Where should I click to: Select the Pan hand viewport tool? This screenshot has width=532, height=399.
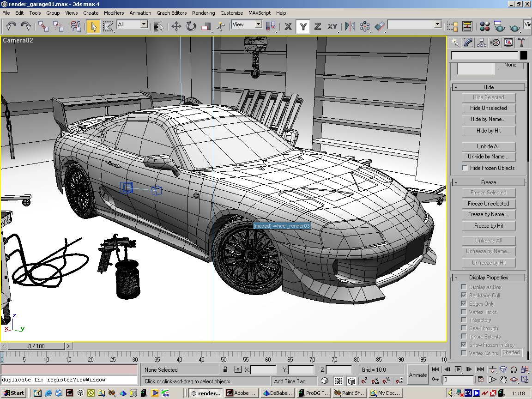tap(504, 380)
